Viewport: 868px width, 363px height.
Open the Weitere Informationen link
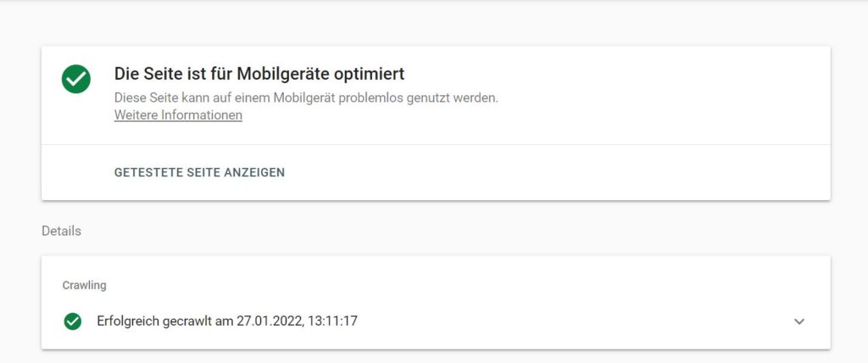[178, 115]
